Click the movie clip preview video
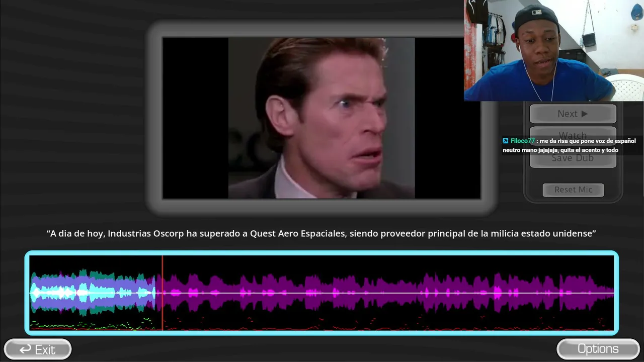 321,118
